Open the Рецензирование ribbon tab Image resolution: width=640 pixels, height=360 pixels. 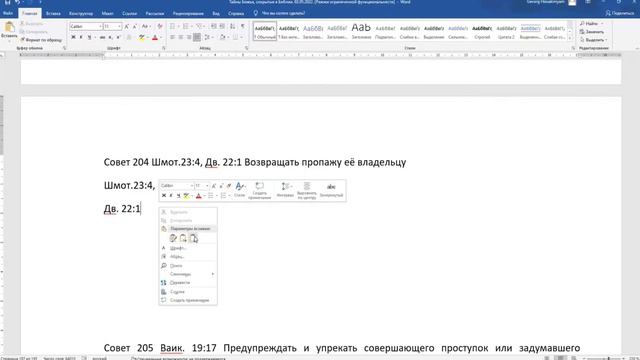pos(188,13)
